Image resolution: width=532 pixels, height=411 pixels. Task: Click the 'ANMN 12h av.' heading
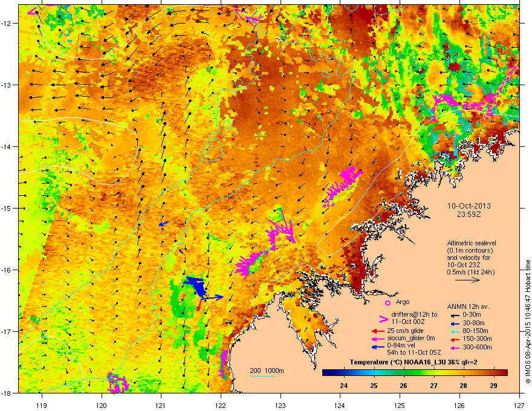468,306
